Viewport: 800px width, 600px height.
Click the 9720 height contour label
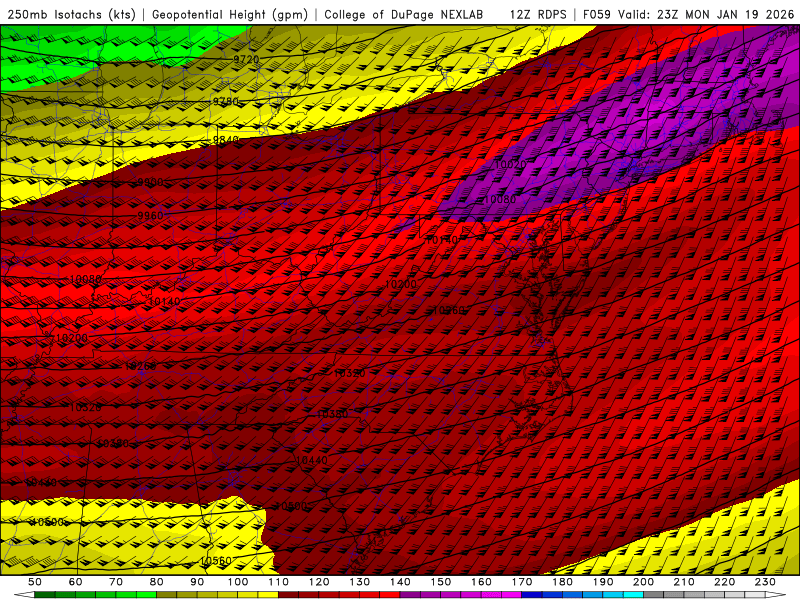(x=246, y=60)
